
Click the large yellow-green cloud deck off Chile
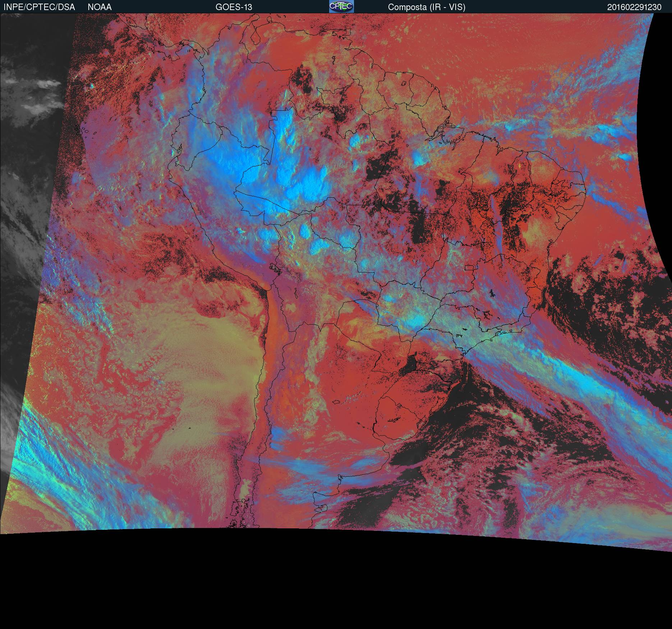(x=201, y=359)
